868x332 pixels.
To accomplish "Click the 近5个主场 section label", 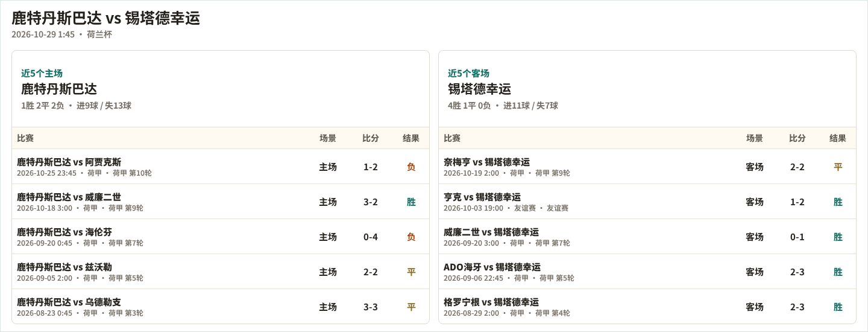I will coord(42,73).
